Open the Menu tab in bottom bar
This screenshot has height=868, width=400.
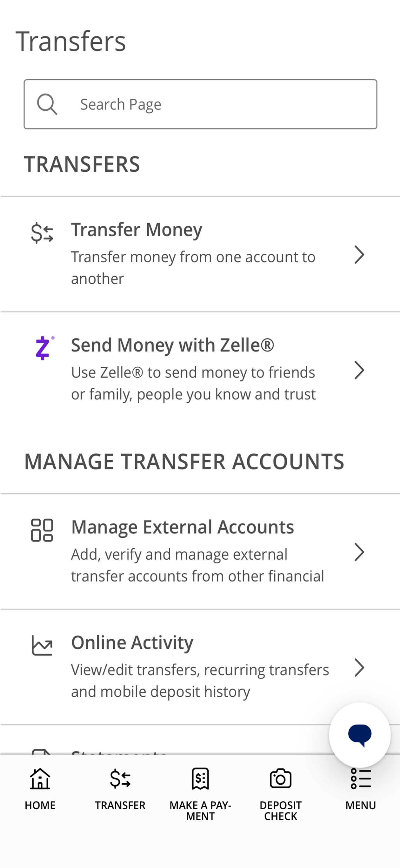coord(361,789)
